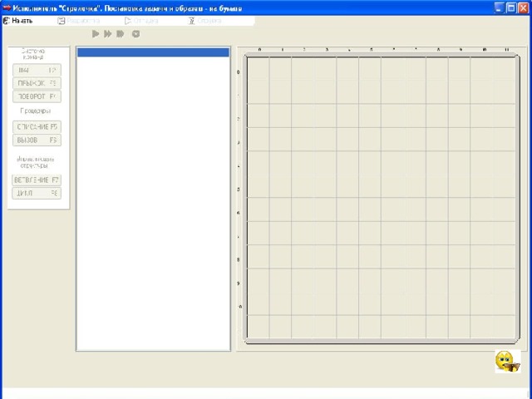Image resolution: width=532 pixels, height=399 pixels.
Task: Minimize the Стрелочка window
Action: click(x=499, y=7)
